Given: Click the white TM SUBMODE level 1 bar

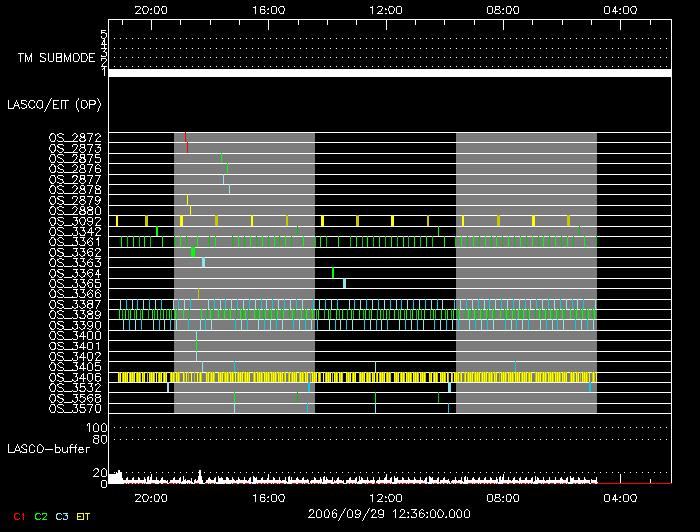Looking at the screenshot, I should [x=389, y=73].
